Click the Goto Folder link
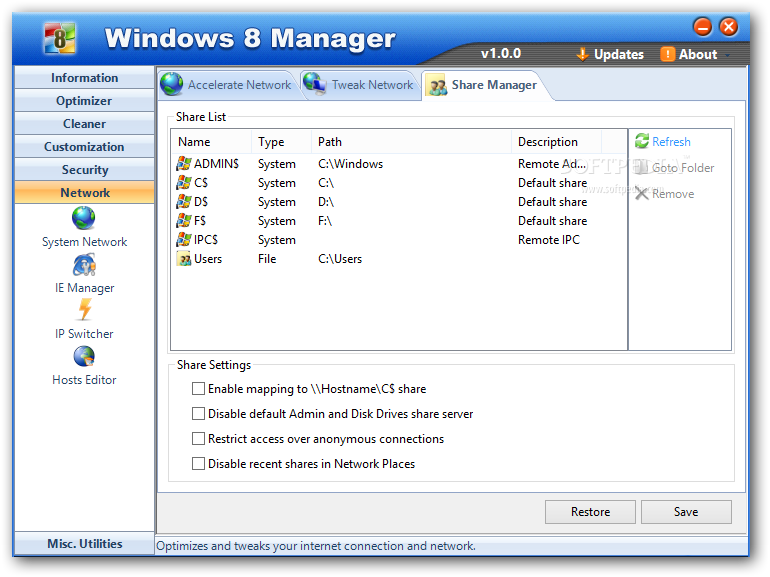The height and width of the screenshot is (577, 770). [683, 168]
